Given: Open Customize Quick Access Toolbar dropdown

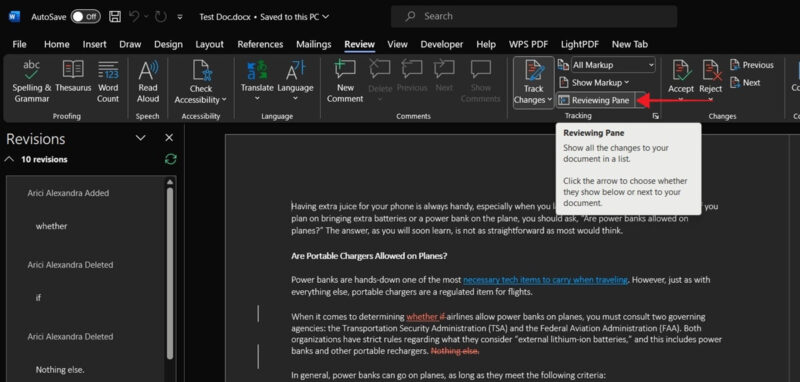Looking at the screenshot, I should (180, 17).
